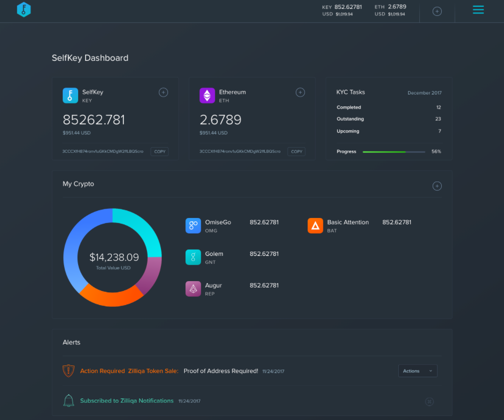
Task: Click the notification bell icon
Action: (x=68, y=401)
